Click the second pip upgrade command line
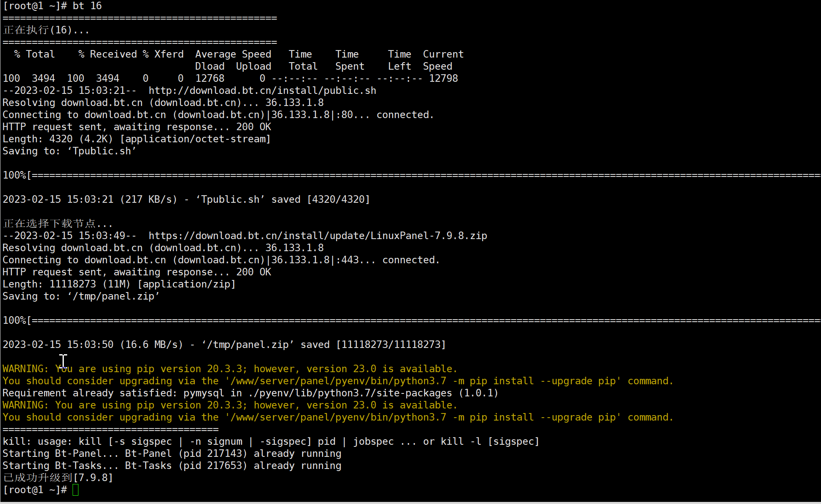The height and width of the screenshot is (504, 821). click(338, 417)
